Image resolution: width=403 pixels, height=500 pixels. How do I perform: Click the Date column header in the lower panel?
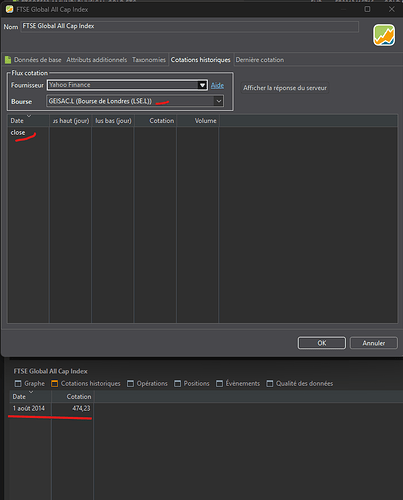(30, 397)
